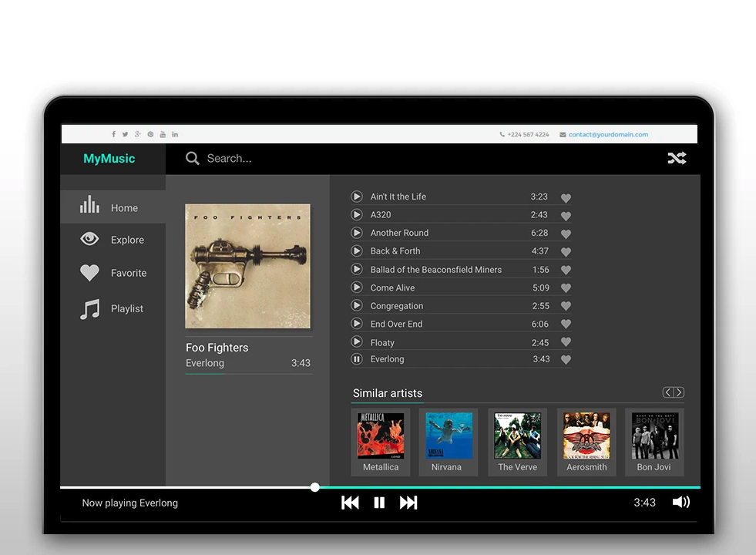756x555 pixels.
Task: Click the Foo Fighters album cover
Action: click(248, 266)
